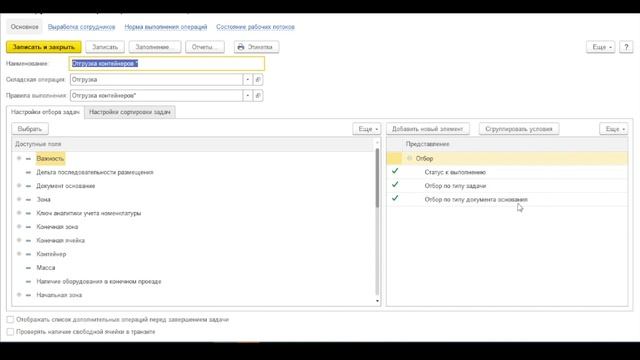This screenshot has width=640, height=360.
Task: Click the Доступные поля column header
Action: (193, 144)
